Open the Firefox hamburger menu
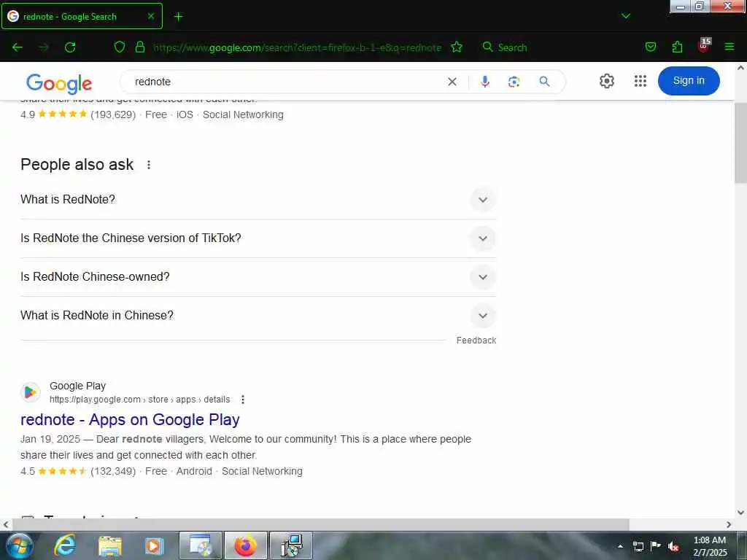The height and width of the screenshot is (560, 747). coord(729,47)
